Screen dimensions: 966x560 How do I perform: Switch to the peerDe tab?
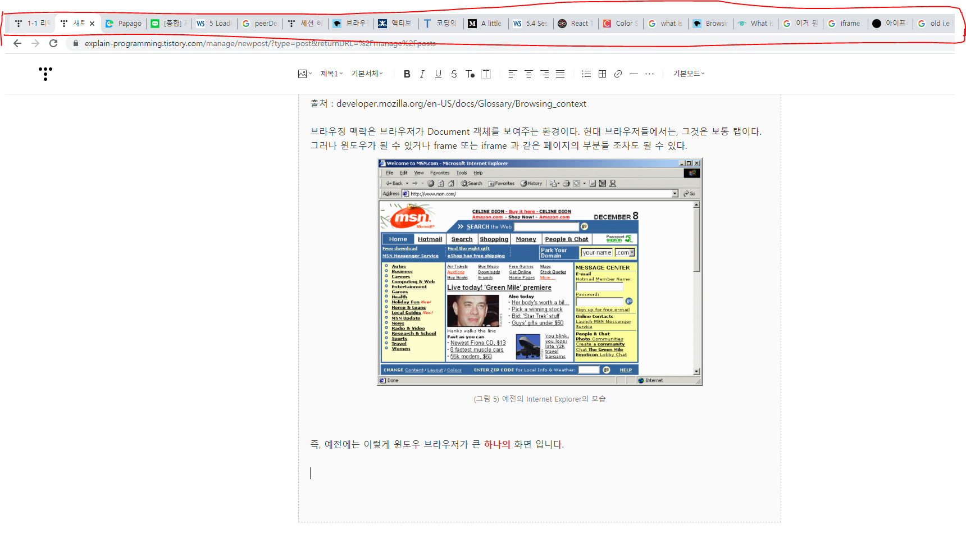(x=260, y=23)
